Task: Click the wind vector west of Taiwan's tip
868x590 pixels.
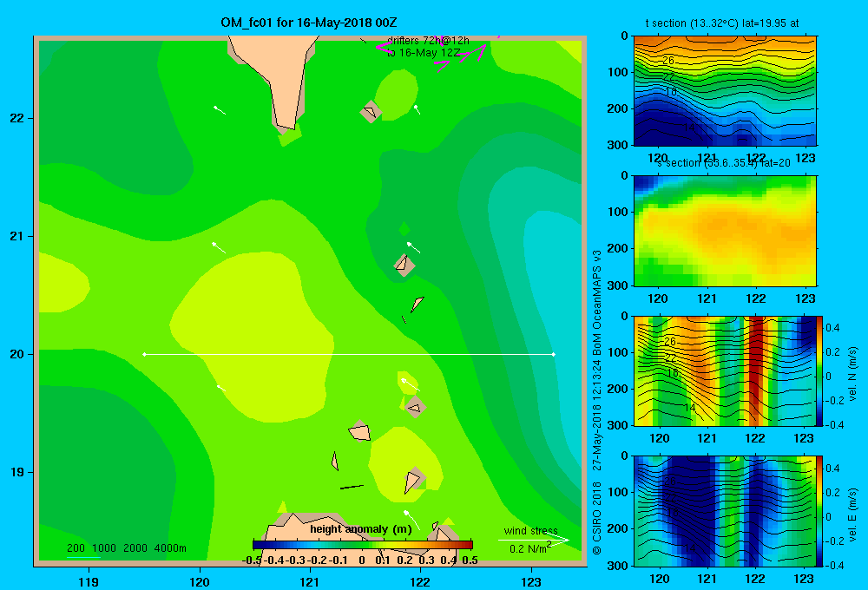Action: click(220, 110)
